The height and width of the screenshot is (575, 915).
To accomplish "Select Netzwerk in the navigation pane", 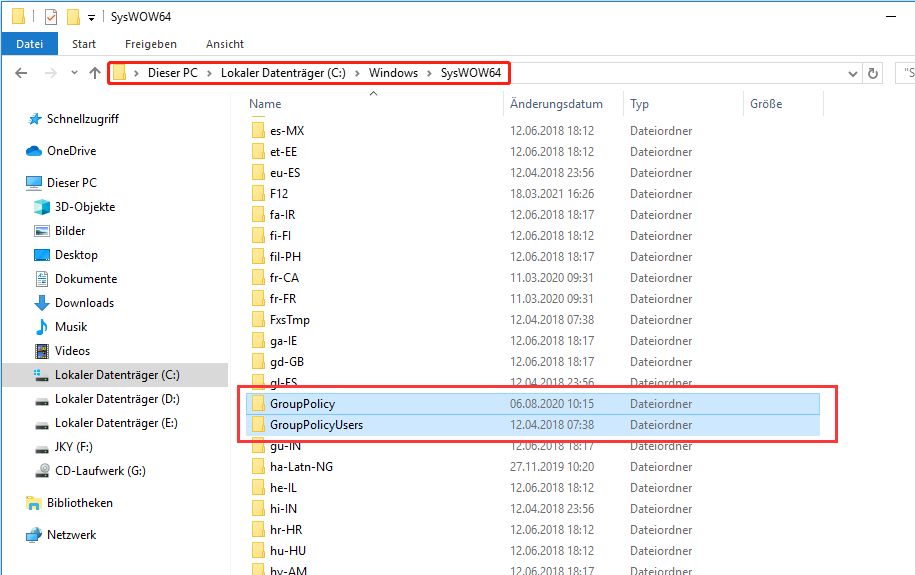I will point(71,535).
